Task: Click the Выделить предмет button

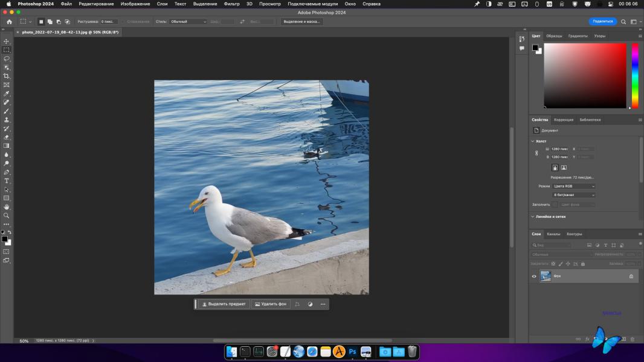Action: pos(224,304)
